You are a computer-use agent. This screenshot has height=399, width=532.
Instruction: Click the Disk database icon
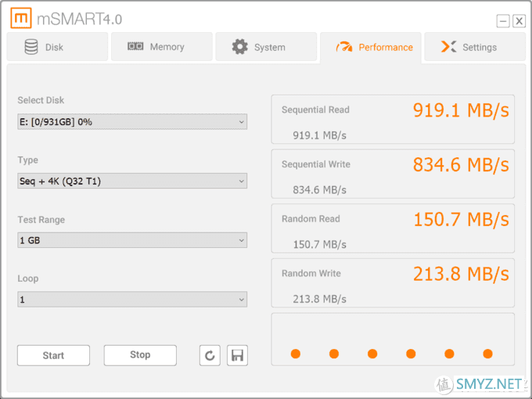31,47
